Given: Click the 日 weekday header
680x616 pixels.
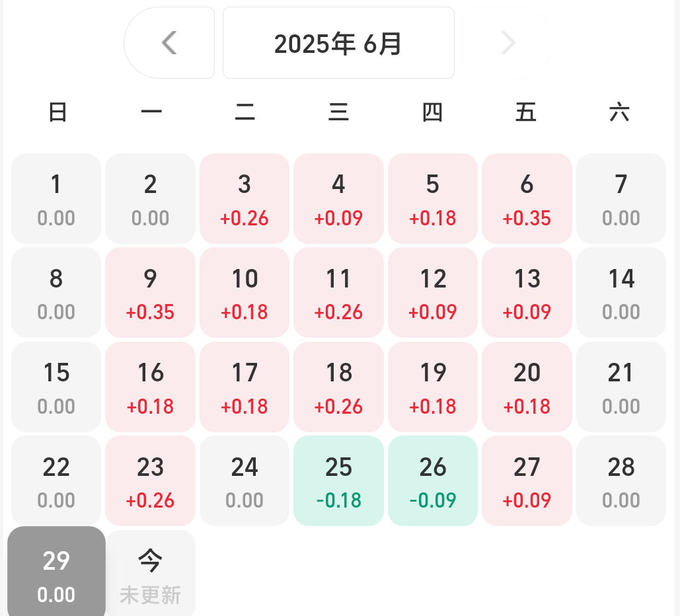Looking at the screenshot, I should pos(57,112).
